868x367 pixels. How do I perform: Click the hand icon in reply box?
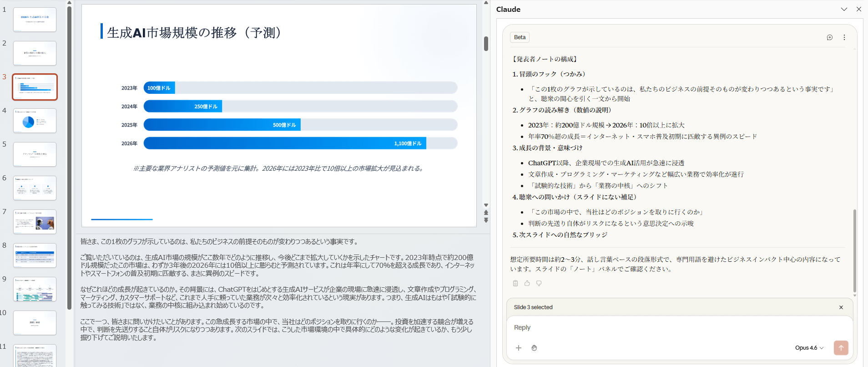coord(534,348)
